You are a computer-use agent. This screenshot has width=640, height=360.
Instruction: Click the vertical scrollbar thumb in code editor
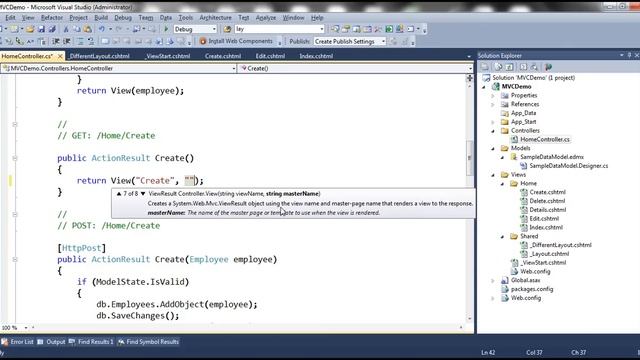(x=469, y=158)
